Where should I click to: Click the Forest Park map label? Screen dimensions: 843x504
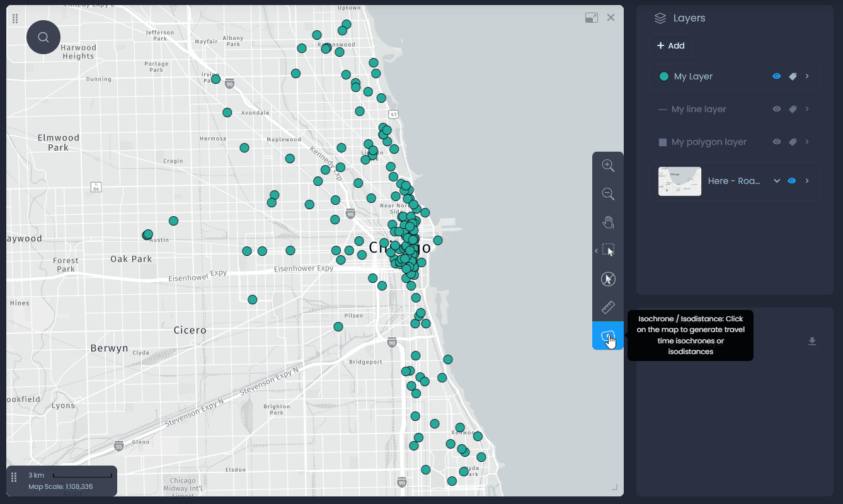click(66, 265)
